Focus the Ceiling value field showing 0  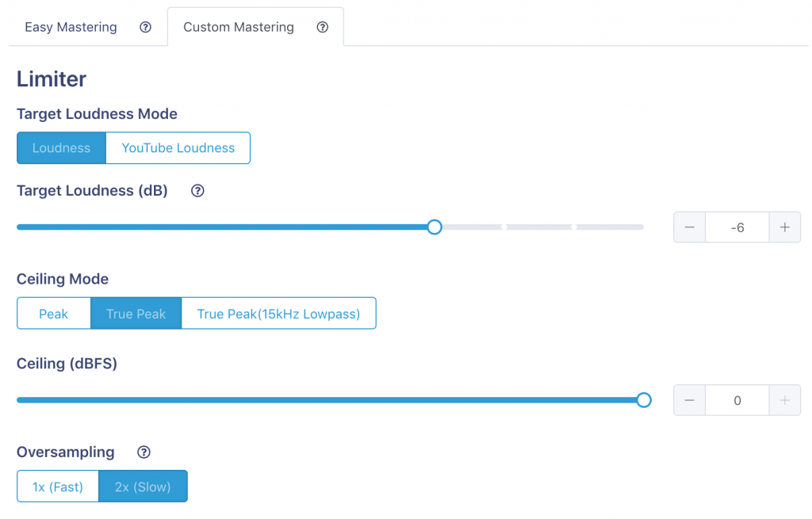coord(737,400)
